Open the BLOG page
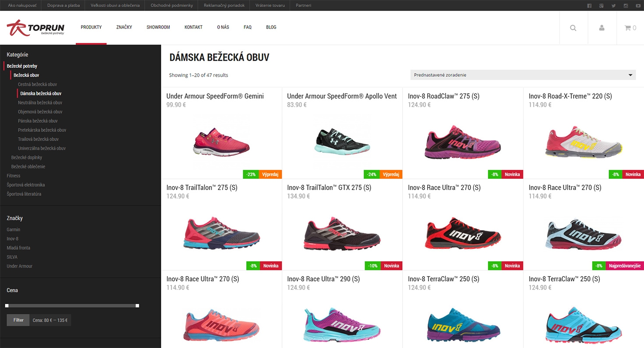The image size is (644, 348). [x=271, y=27]
